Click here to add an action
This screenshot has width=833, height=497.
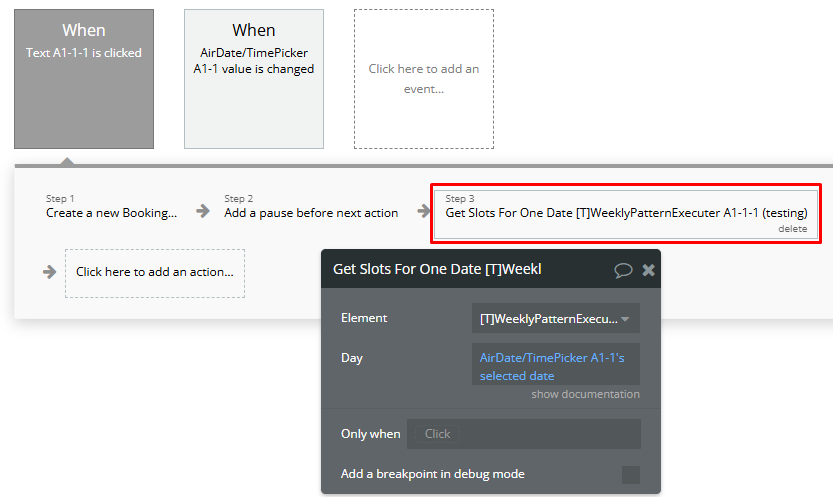click(155, 272)
